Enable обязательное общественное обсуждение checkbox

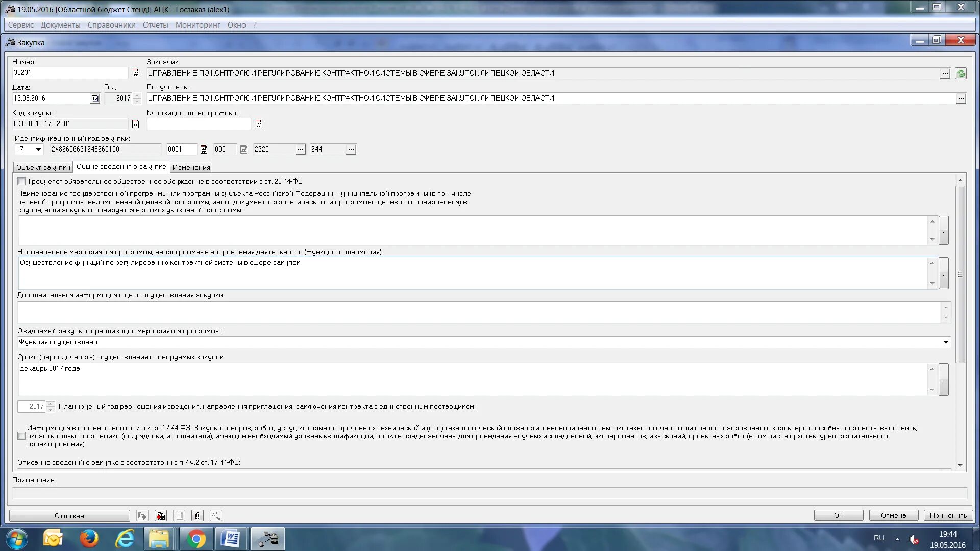(21, 182)
